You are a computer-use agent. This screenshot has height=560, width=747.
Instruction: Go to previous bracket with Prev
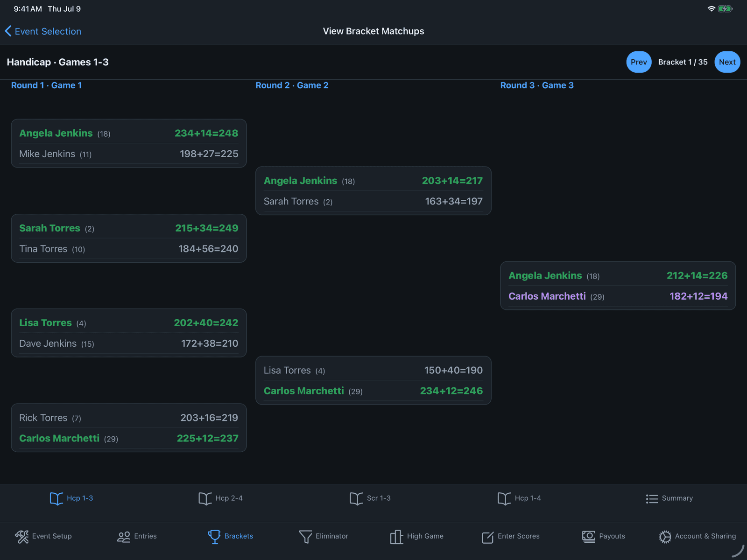click(x=639, y=62)
